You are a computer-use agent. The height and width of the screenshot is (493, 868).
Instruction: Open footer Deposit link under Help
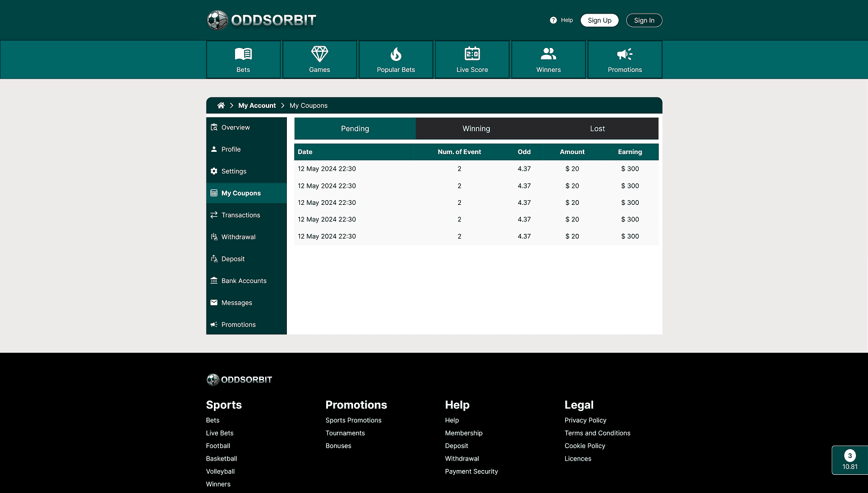tap(457, 446)
